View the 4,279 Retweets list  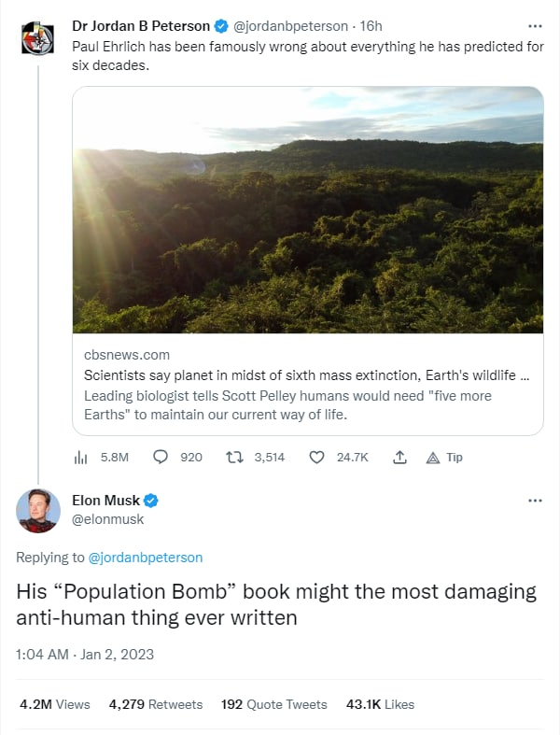(x=155, y=704)
